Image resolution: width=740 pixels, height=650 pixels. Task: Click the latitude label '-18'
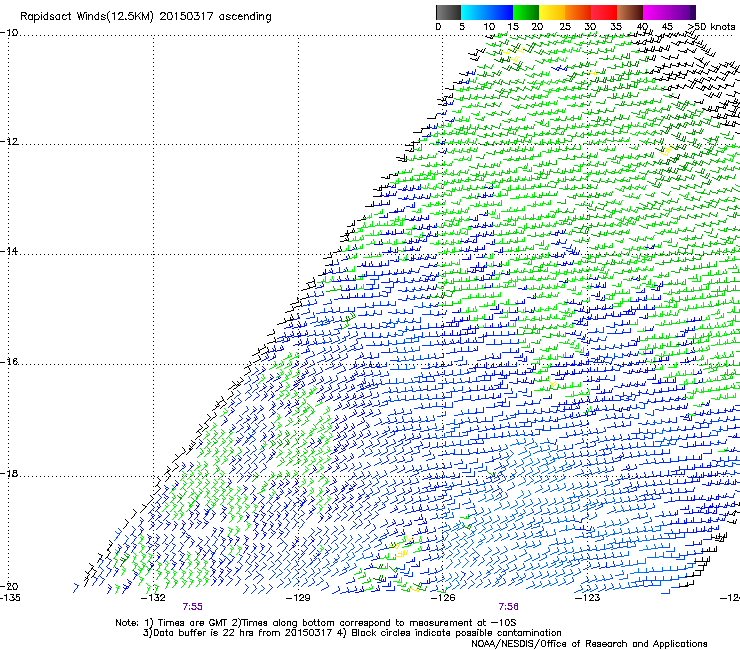point(9,473)
